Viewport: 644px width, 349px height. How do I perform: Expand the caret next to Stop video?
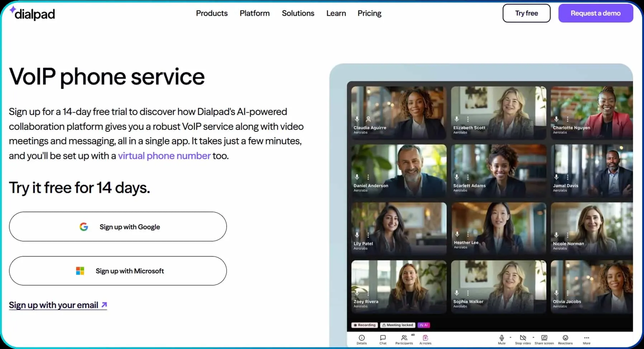pyautogui.click(x=533, y=337)
